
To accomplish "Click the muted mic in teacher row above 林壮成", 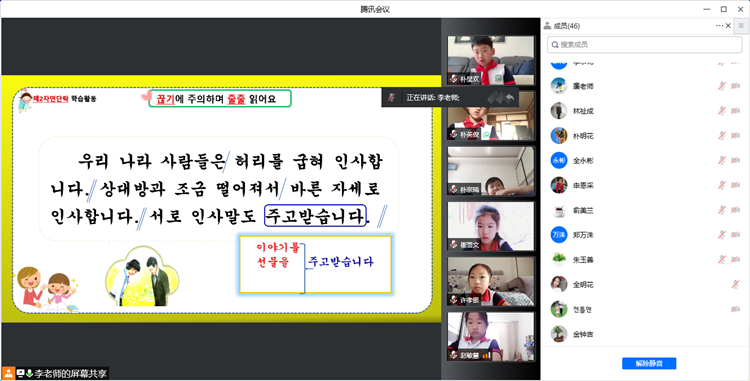I will tap(722, 86).
